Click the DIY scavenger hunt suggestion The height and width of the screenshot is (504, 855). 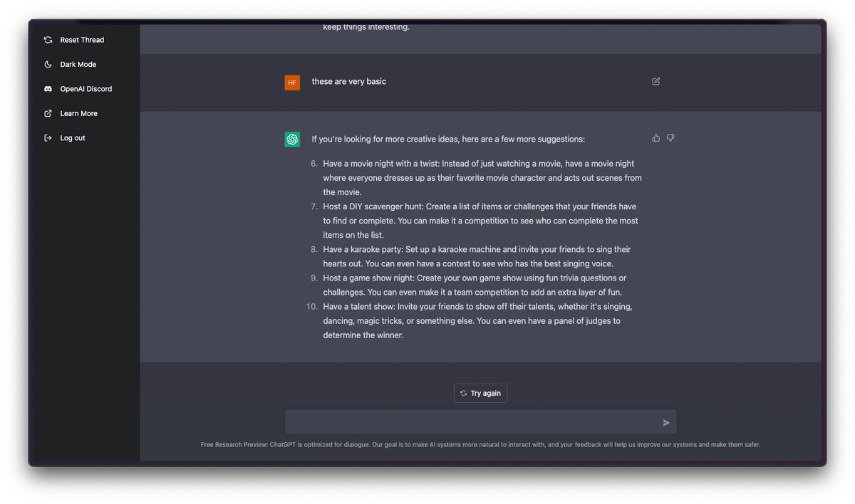[480, 221]
